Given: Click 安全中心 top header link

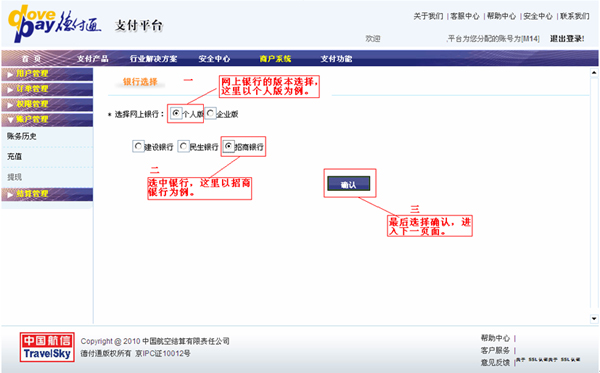Looking at the screenshot, I should (x=538, y=16).
